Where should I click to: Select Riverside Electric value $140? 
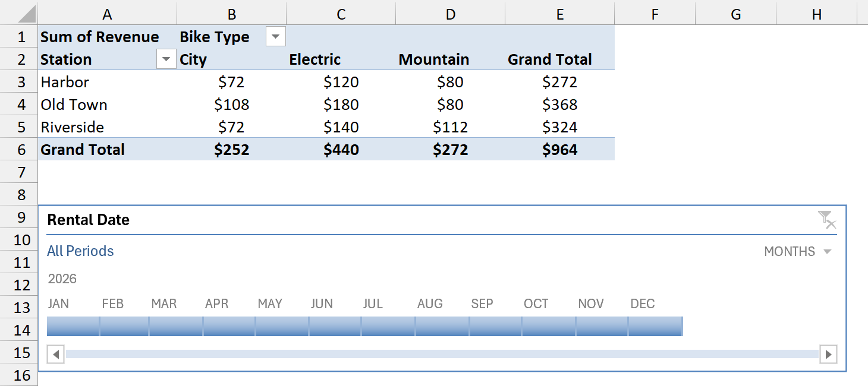pos(341,127)
